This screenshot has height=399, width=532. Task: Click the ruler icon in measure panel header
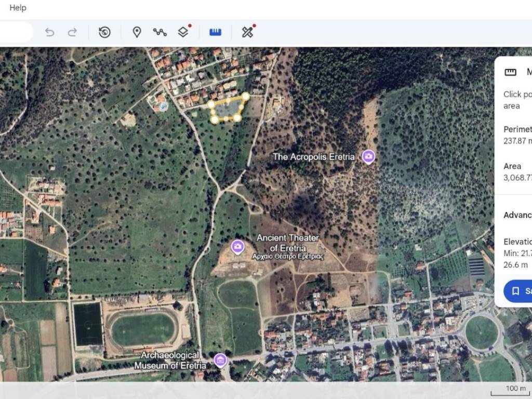click(x=511, y=72)
